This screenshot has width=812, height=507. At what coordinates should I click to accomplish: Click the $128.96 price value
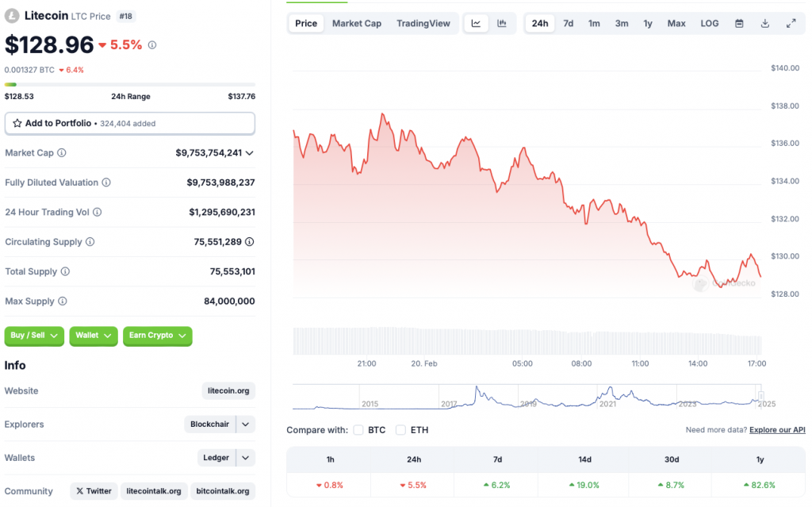(x=49, y=45)
